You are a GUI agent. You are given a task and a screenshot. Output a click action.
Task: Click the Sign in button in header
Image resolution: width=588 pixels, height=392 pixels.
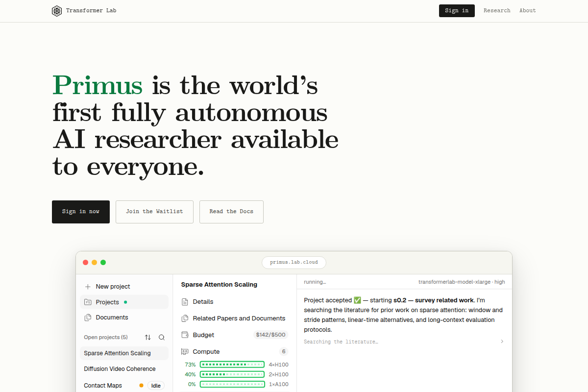coord(457,11)
